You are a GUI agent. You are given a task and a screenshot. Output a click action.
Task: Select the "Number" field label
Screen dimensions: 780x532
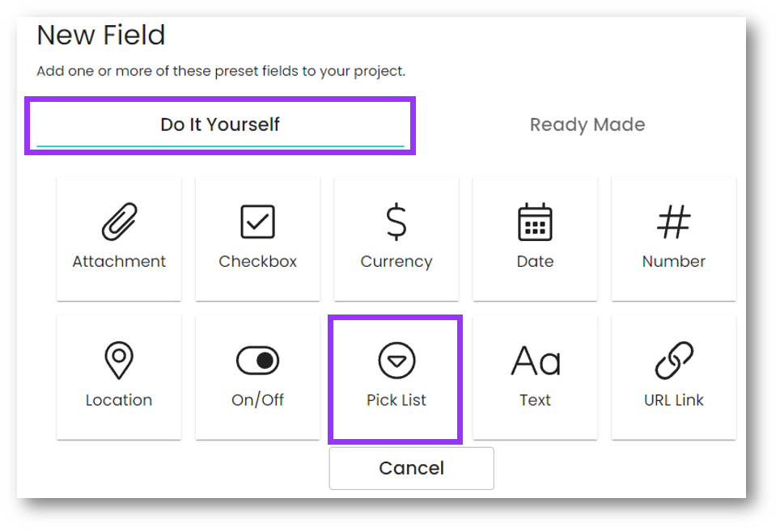pos(673,261)
